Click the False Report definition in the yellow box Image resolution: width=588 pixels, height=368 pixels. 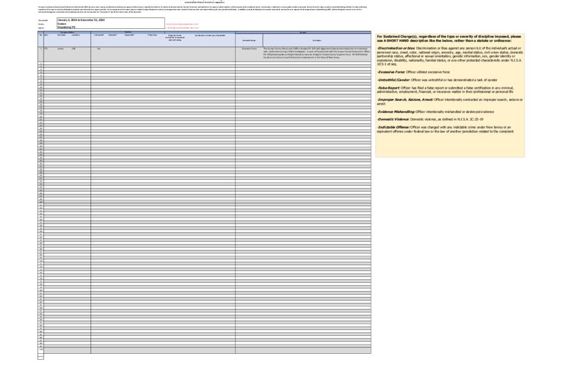tap(446, 90)
